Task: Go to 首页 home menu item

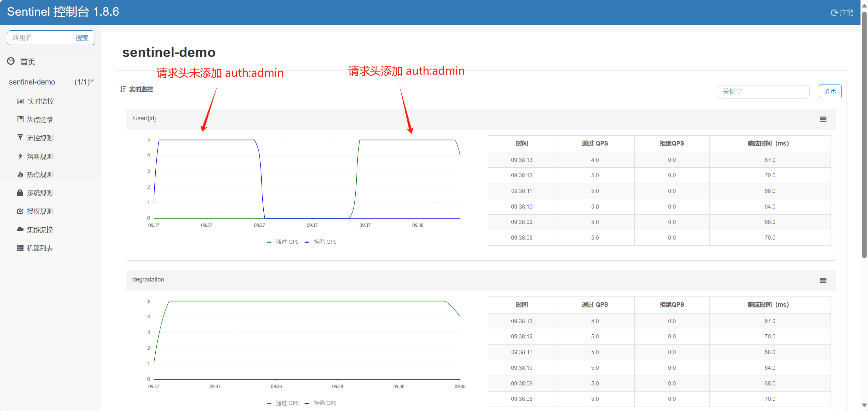Action: 27,62
